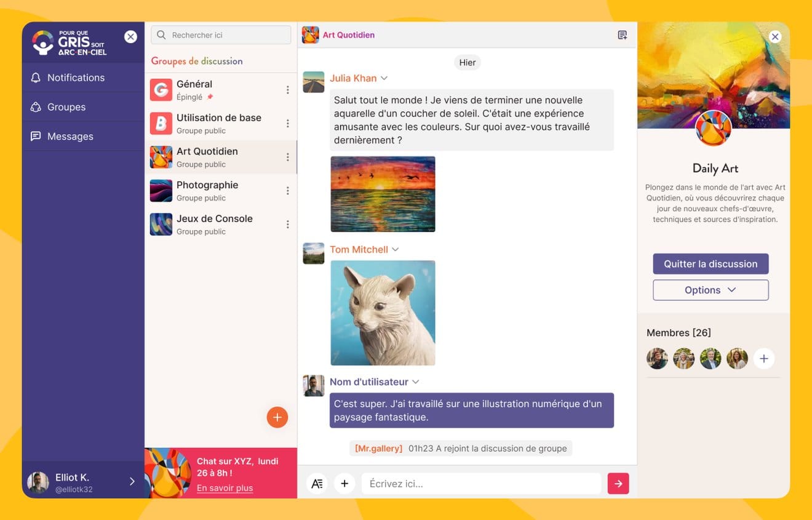812x520 pixels.
Task: Select the Jeux de Console group
Action: pos(220,225)
